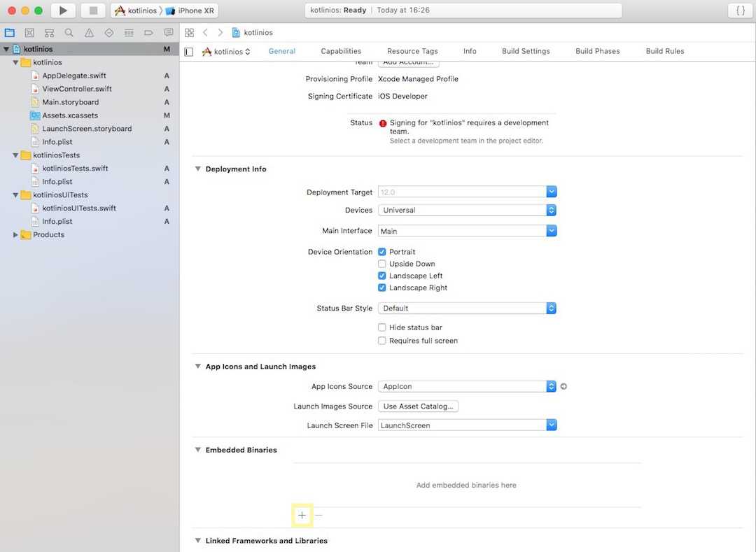Disable Landscape Left orientation
756x552 pixels.
click(x=382, y=276)
